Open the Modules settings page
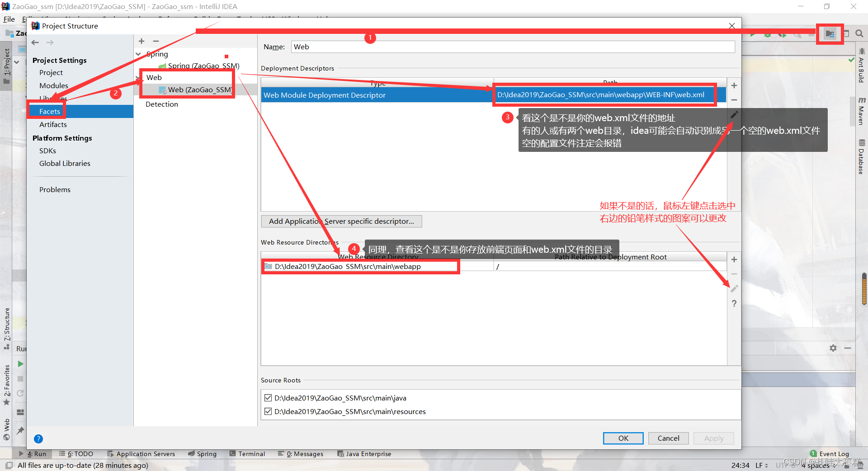The height and width of the screenshot is (471, 868). 54,86
